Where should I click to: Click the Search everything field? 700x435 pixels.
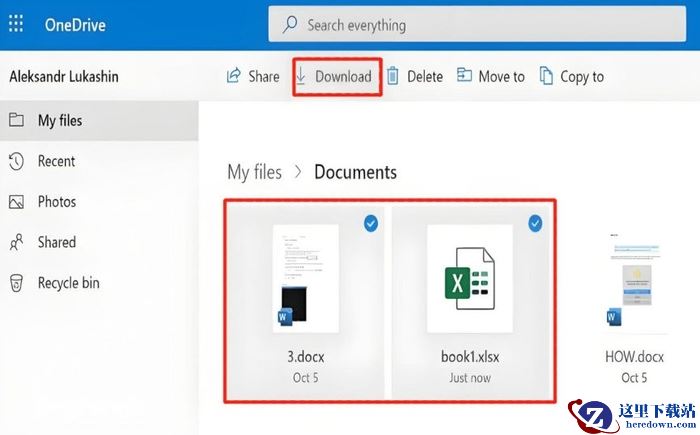coord(477,25)
